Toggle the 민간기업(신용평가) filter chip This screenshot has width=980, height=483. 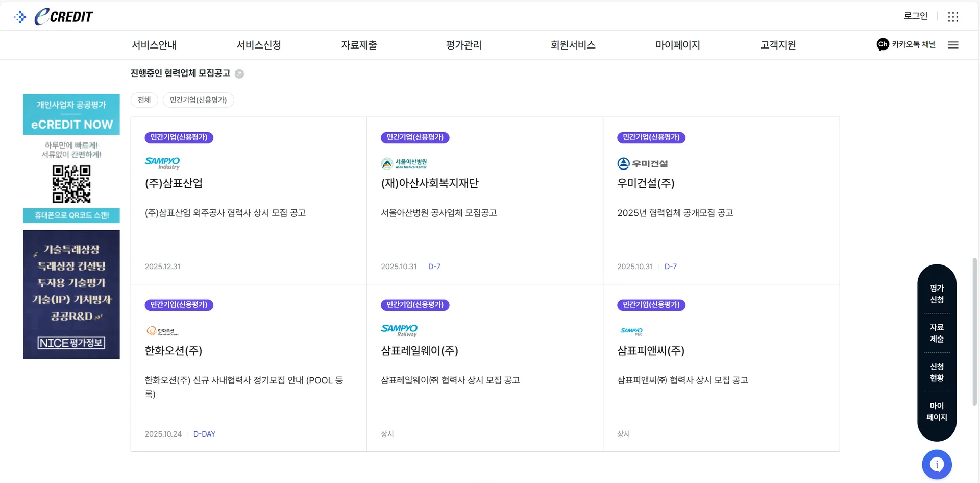click(x=199, y=100)
